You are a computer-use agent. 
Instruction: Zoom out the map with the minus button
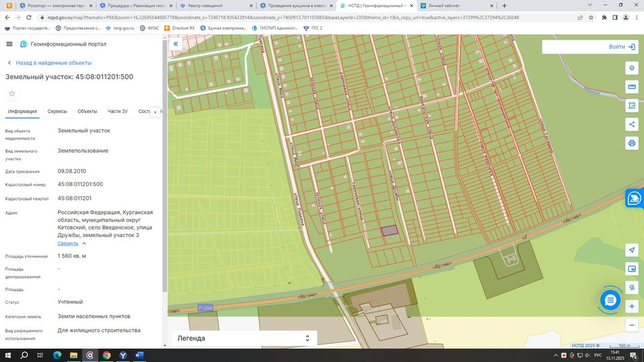[x=632, y=325]
